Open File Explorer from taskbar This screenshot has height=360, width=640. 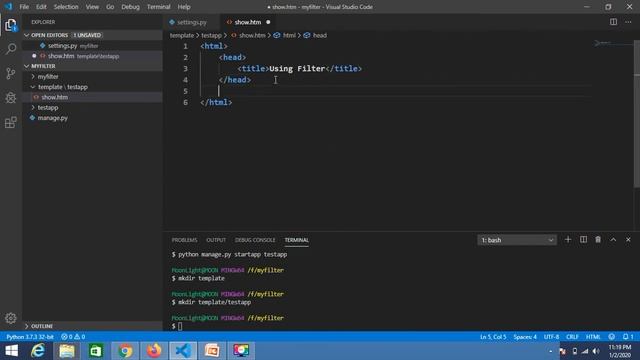tap(67, 351)
